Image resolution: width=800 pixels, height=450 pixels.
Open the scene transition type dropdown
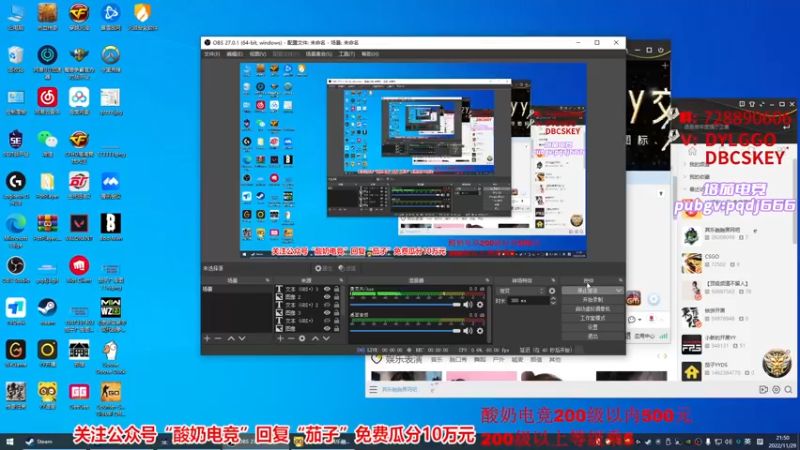pyautogui.click(x=521, y=291)
